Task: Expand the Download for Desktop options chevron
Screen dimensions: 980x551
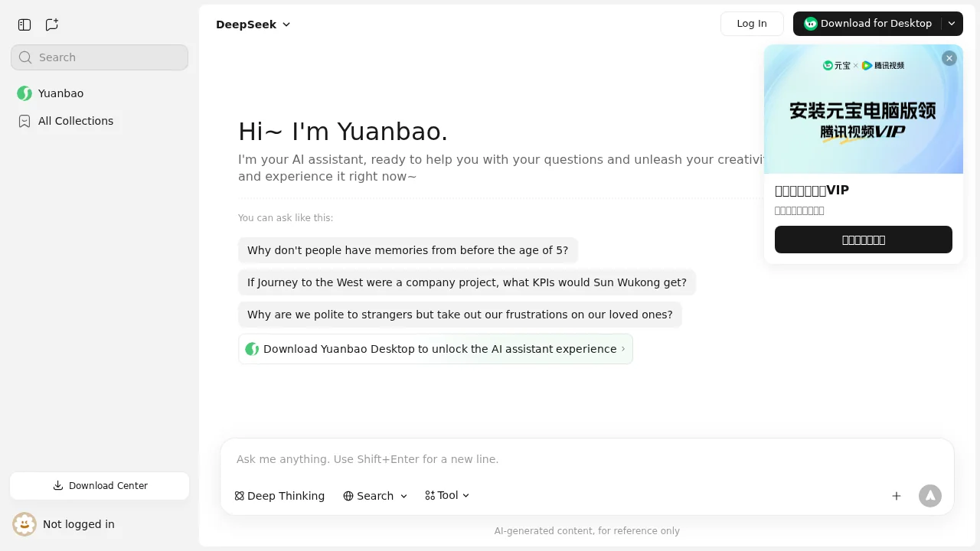Action: tap(952, 24)
